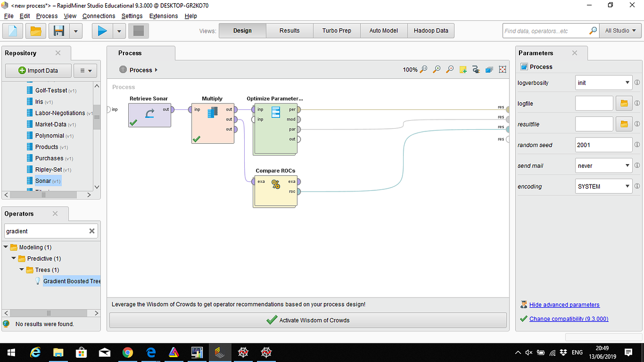644x362 pixels.
Task: Switch to the Results view tab
Action: (x=289, y=31)
